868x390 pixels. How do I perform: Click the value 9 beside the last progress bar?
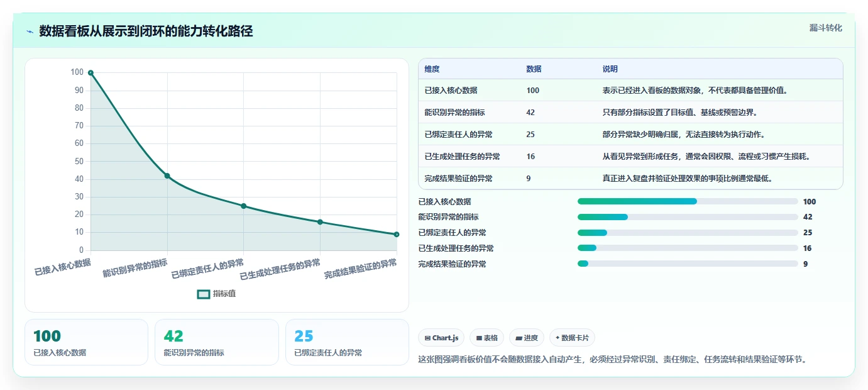tap(805, 264)
